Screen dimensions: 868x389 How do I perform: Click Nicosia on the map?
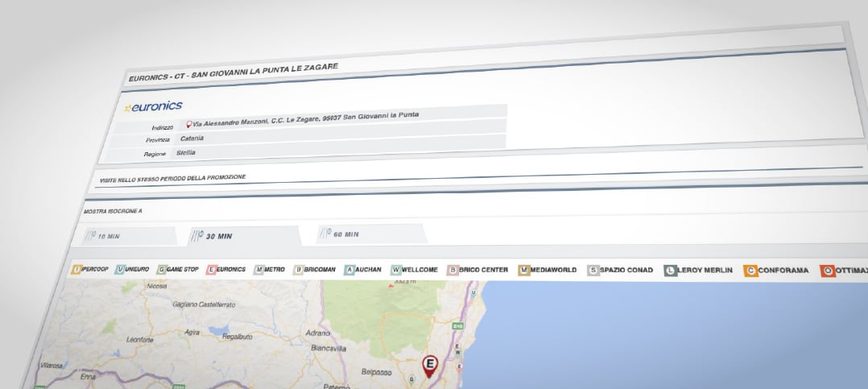pos(158,286)
